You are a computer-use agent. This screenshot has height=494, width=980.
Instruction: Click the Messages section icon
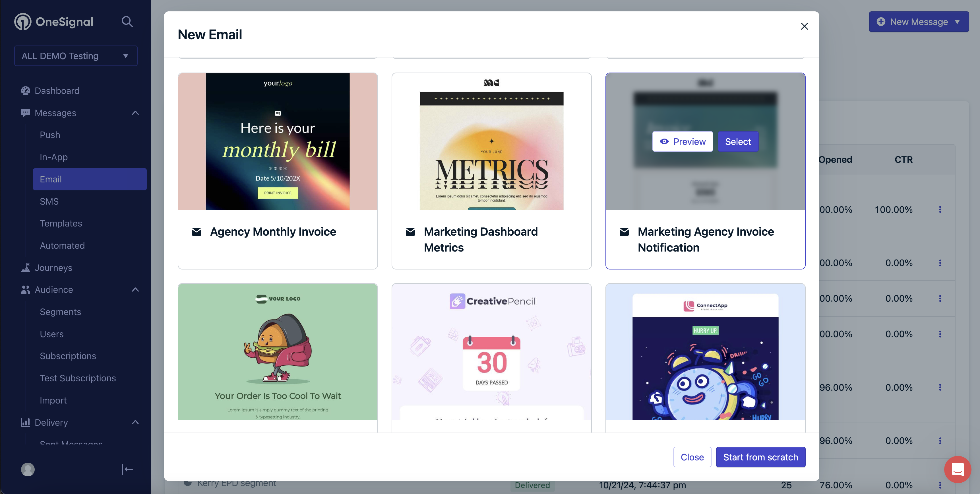click(25, 113)
